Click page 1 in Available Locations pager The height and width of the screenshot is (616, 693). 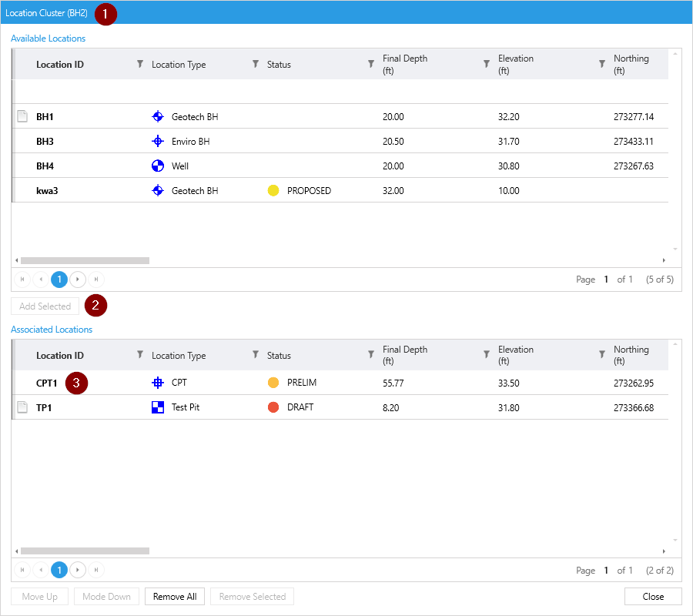coord(59,280)
